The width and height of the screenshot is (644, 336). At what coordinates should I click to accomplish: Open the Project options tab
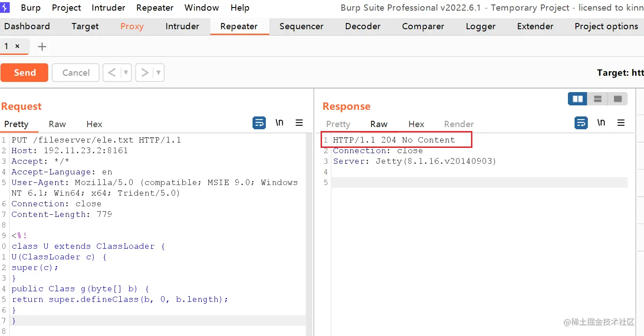click(606, 26)
